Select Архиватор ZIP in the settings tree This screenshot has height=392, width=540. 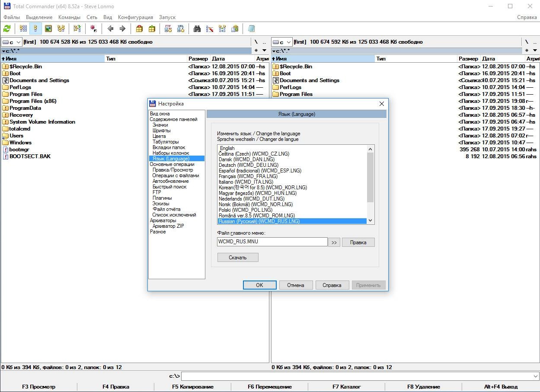point(168,226)
